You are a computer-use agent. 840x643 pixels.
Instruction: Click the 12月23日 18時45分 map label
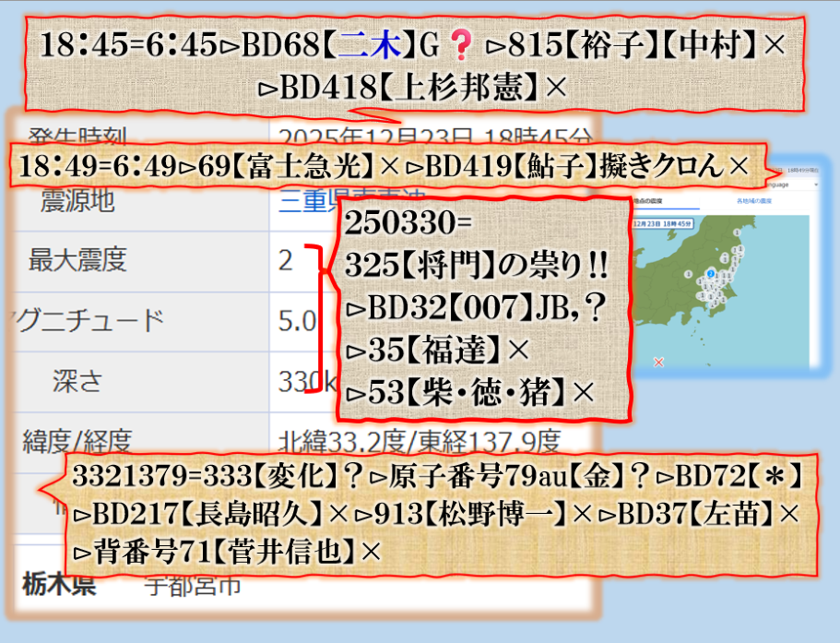click(x=664, y=223)
